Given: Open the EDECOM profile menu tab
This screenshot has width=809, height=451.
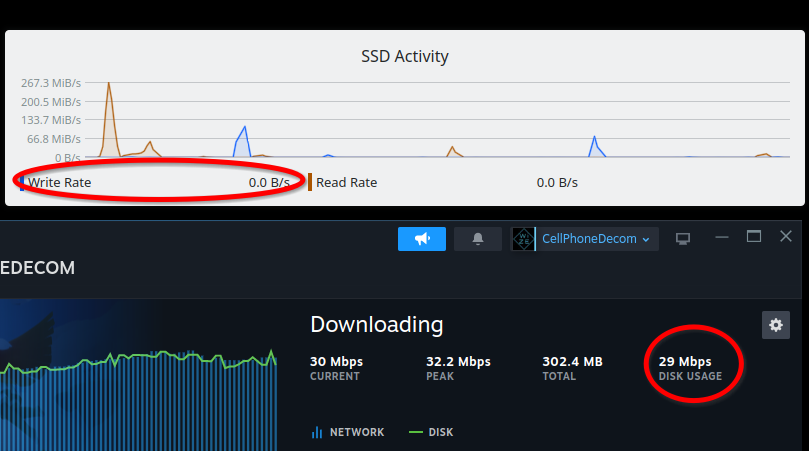Looking at the screenshot, I should point(37,268).
